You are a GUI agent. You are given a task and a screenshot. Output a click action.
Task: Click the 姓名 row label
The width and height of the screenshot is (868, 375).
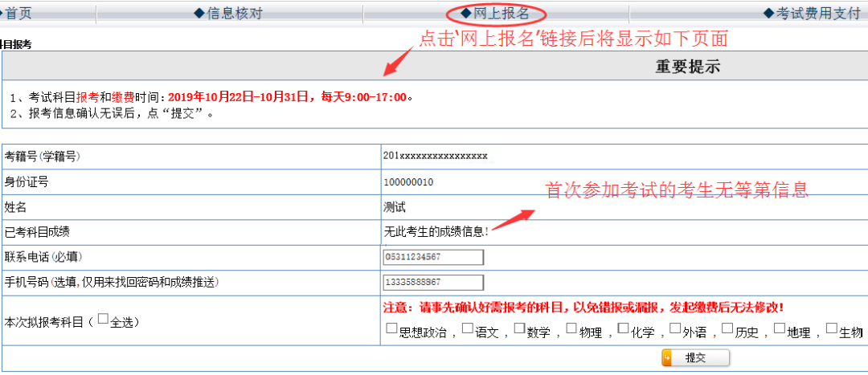point(15,207)
